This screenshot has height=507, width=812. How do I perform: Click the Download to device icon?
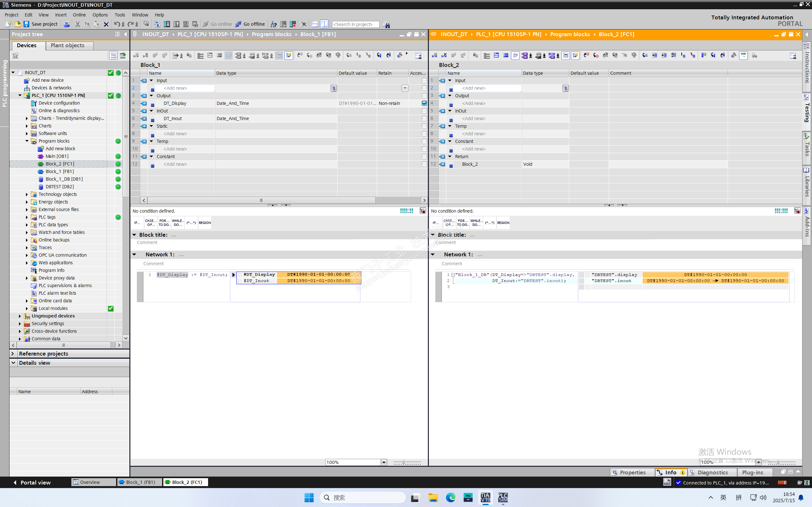167,24
